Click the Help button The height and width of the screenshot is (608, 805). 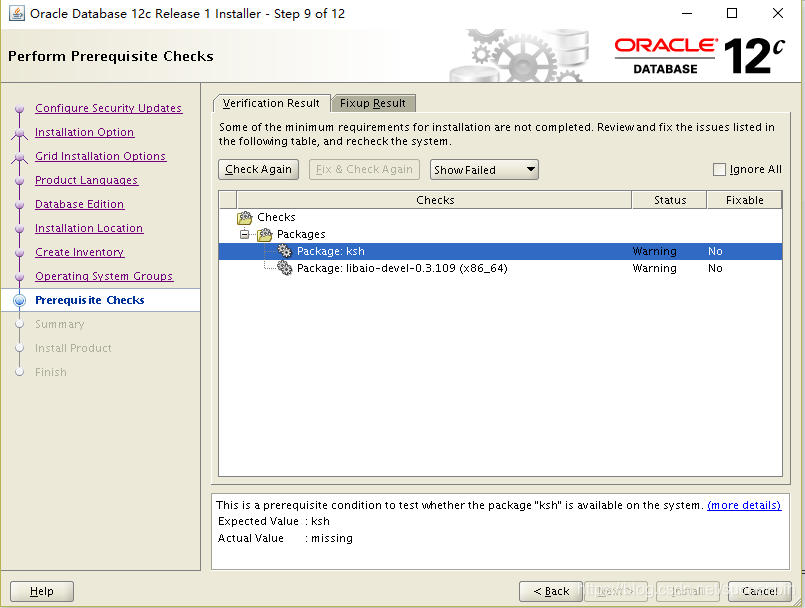pyautogui.click(x=42, y=591)
